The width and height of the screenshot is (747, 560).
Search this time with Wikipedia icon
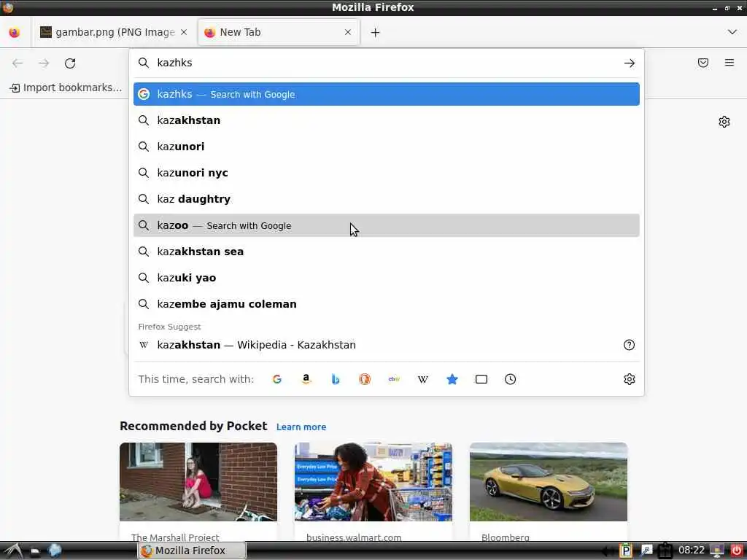pos(423,379)
